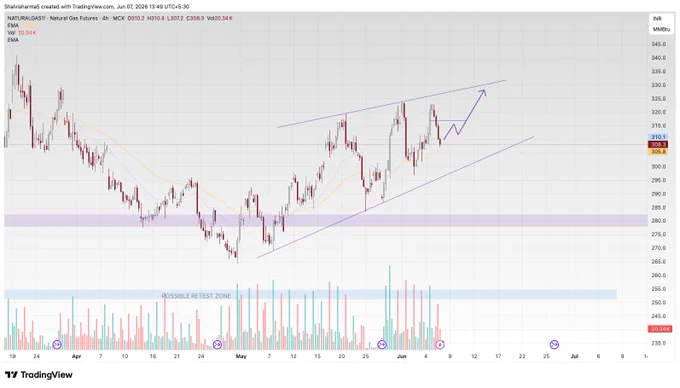Click the 345.0 price axis label
The height and width of the screenshot is (388, 680).
658,44
